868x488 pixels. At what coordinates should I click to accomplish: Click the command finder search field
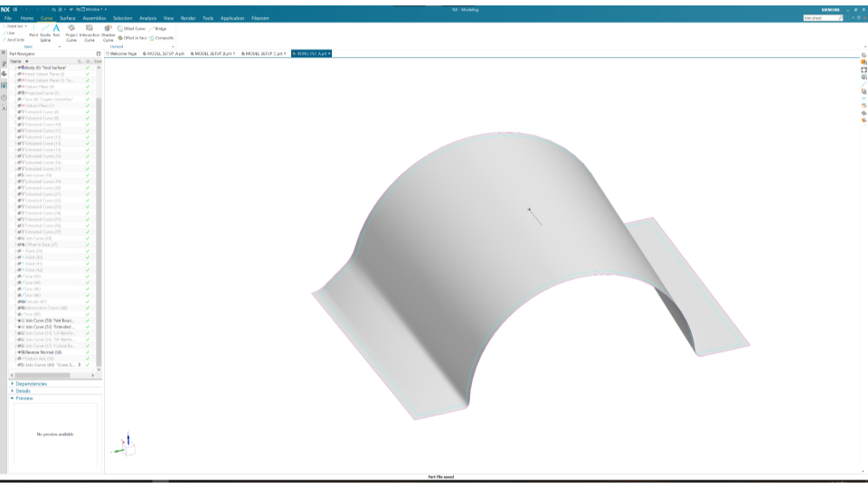coord(819,18)
